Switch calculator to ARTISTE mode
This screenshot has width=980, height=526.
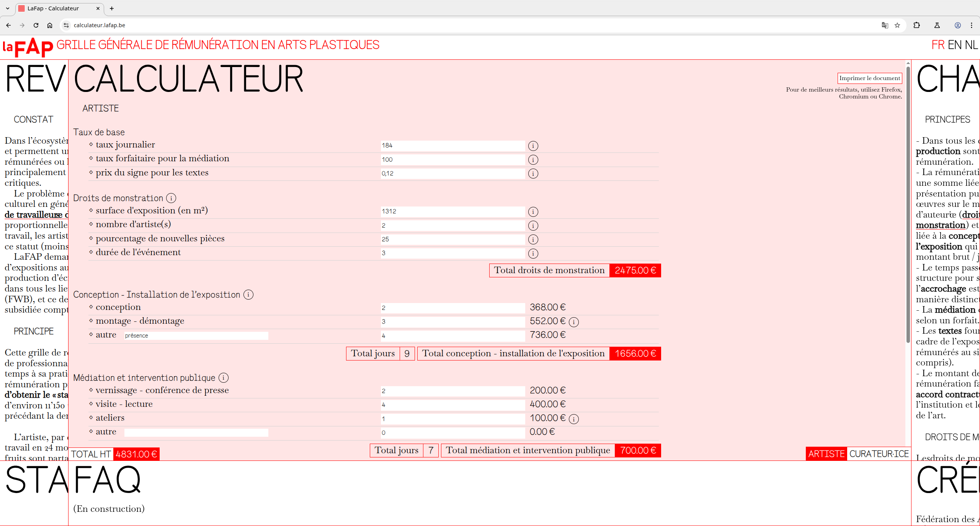click(x=826, y=454)
